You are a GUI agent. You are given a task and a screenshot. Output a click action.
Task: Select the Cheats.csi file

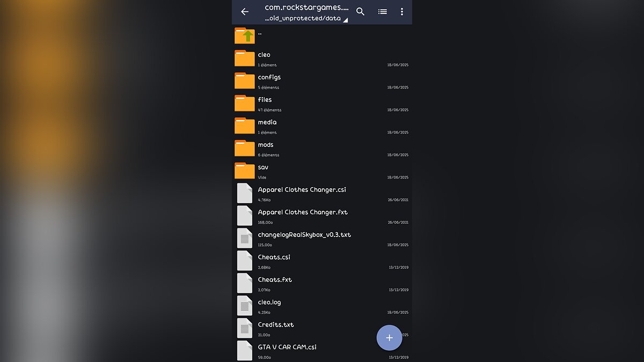click(274, 257)
